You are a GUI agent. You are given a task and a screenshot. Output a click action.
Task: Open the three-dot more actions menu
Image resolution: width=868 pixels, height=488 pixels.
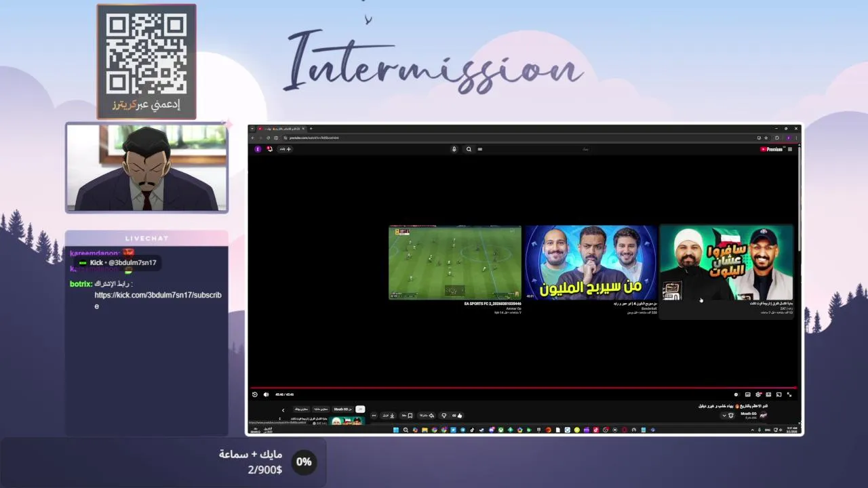coord(374,415)
